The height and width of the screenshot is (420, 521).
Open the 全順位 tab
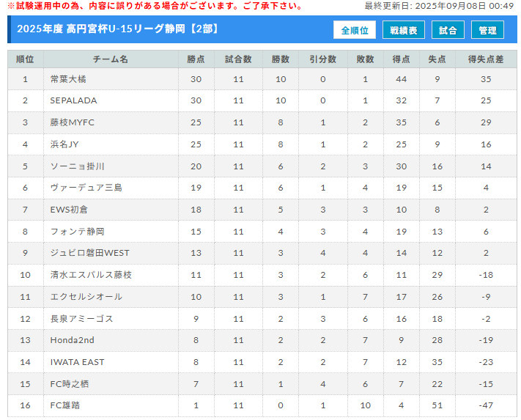coord(354,30)
